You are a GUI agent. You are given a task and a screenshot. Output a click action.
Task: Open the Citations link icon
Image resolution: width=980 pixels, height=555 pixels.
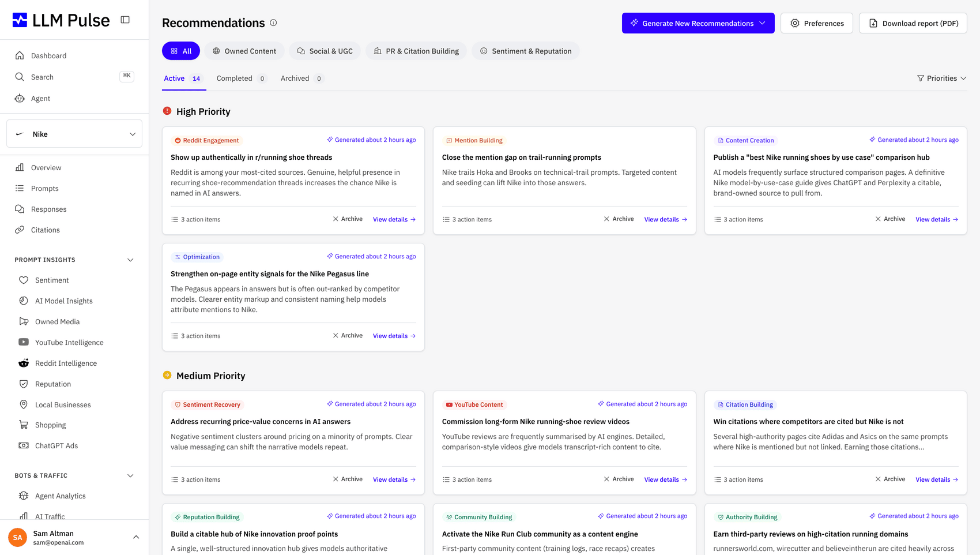tap(20, 230)
